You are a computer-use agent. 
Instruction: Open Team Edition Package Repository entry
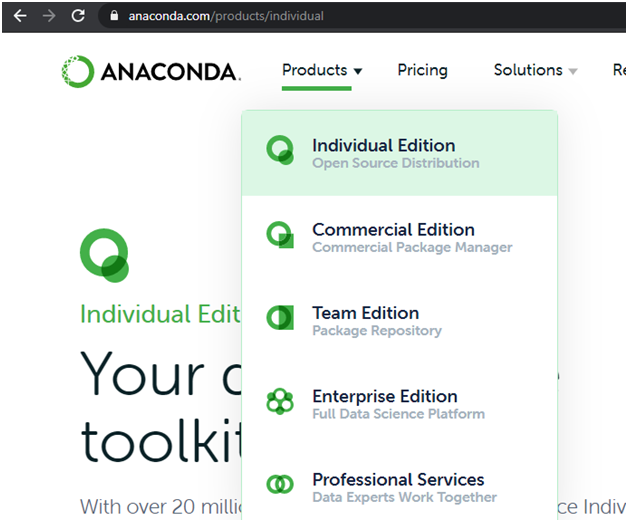pyautogui.click(x=399, y=321)
